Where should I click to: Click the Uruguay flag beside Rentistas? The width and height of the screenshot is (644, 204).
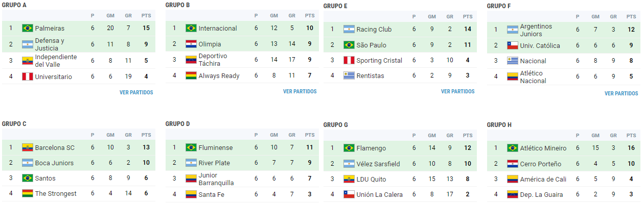349,75
